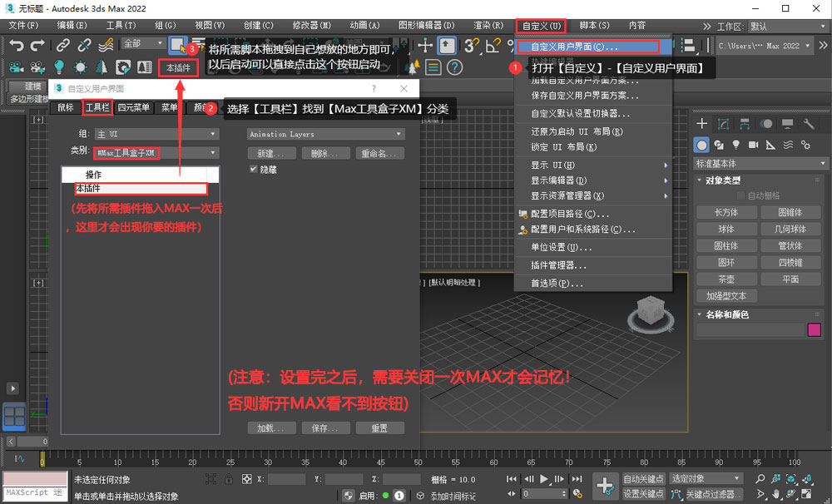Screen dimensions: 832x504
Task: Open the 全部 selection filter dropdown
Action: 143,43
